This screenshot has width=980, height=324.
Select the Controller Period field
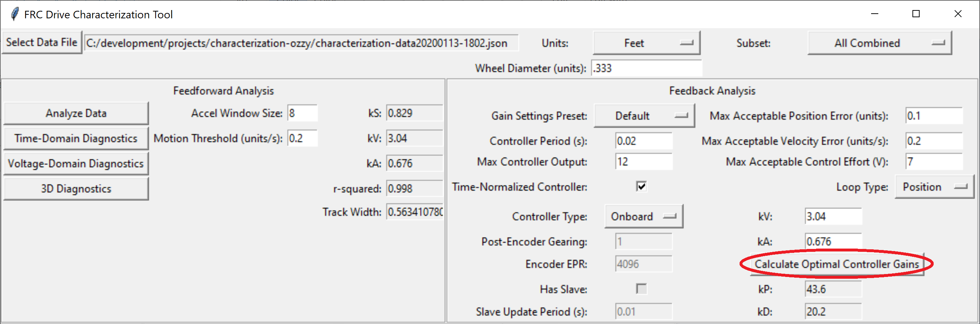point(643,141)
